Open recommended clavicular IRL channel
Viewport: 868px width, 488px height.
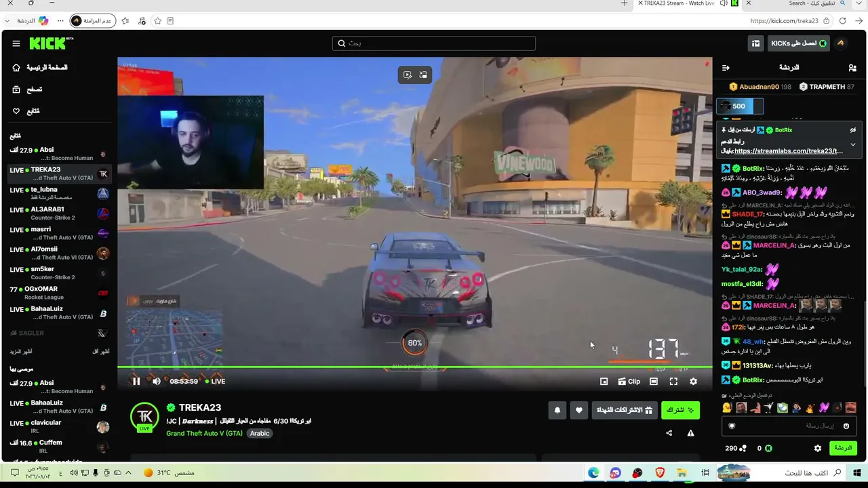click(x=59, y=427)
